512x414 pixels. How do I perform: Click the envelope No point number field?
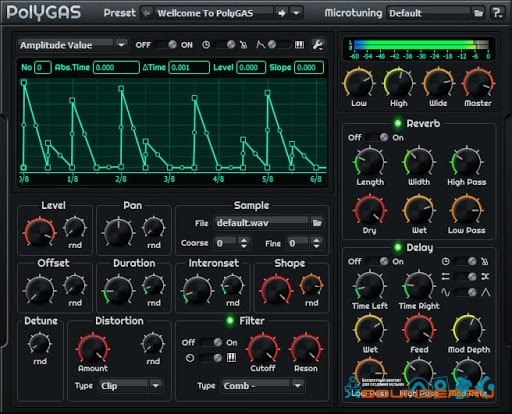[x=43, y=67]
